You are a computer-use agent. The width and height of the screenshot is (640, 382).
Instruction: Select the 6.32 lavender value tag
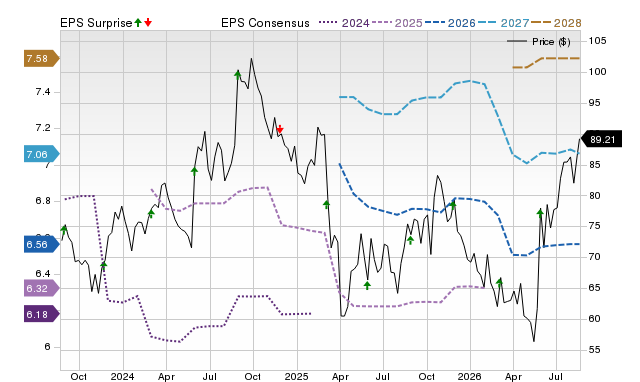(42, 289)
